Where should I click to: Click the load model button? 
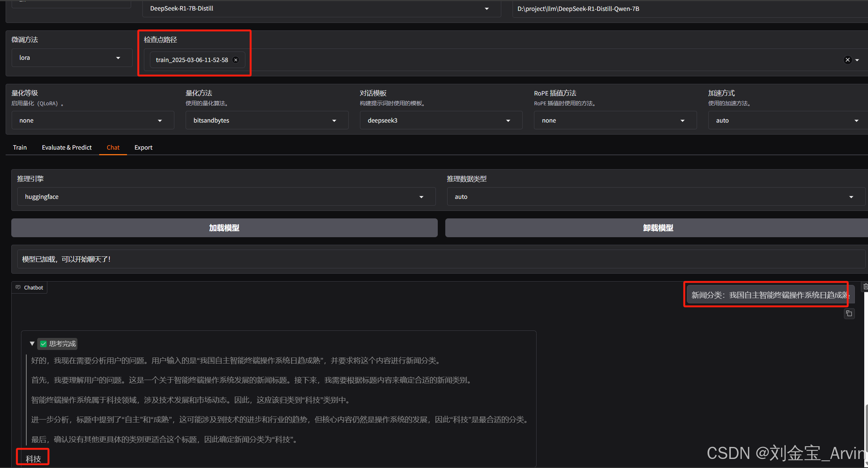coord(224,228)
